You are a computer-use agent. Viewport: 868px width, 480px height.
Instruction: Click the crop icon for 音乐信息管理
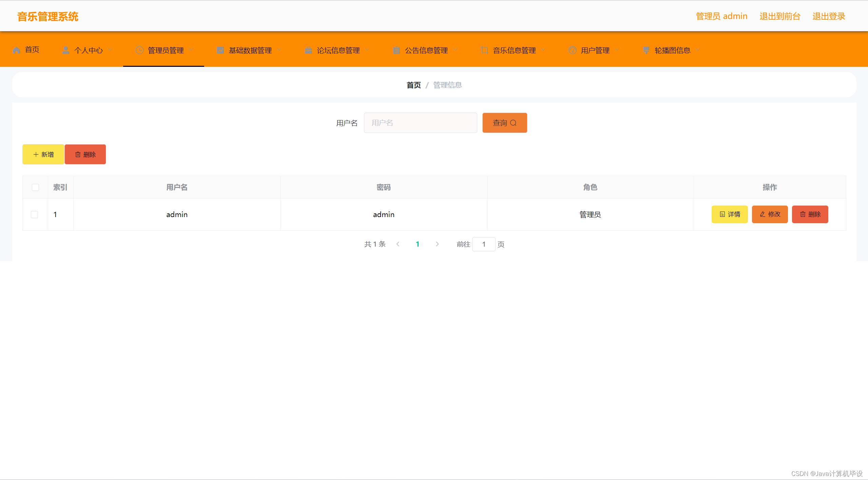click(484, 50)
